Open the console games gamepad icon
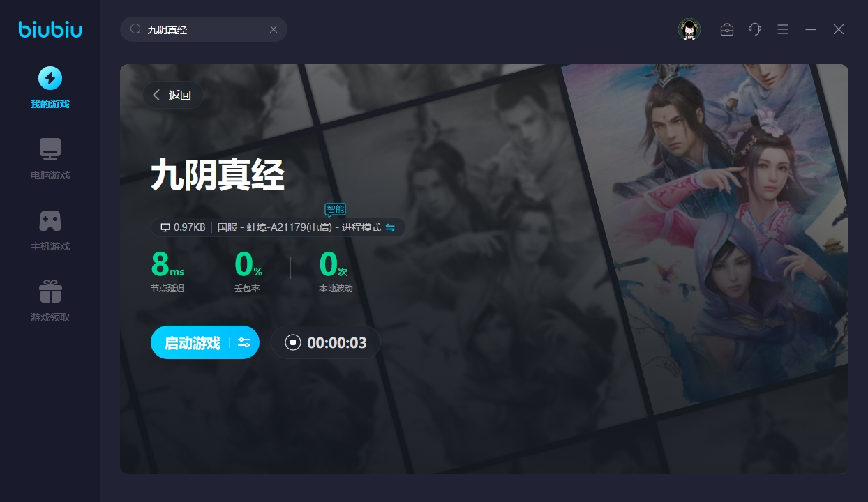The image size is (868, 502). [x=50, y=220]
